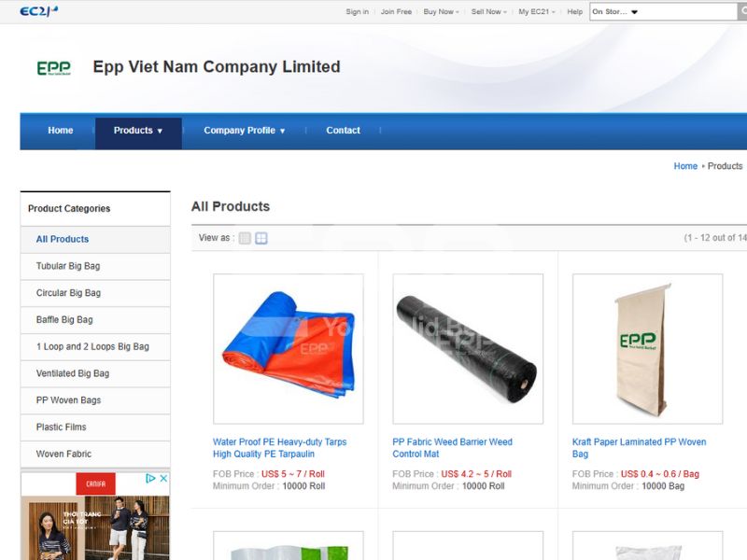Viewport: 747px width, 560px height.
Task: Open the blue-orange tarpaulin product image
Action: (289, 348)
